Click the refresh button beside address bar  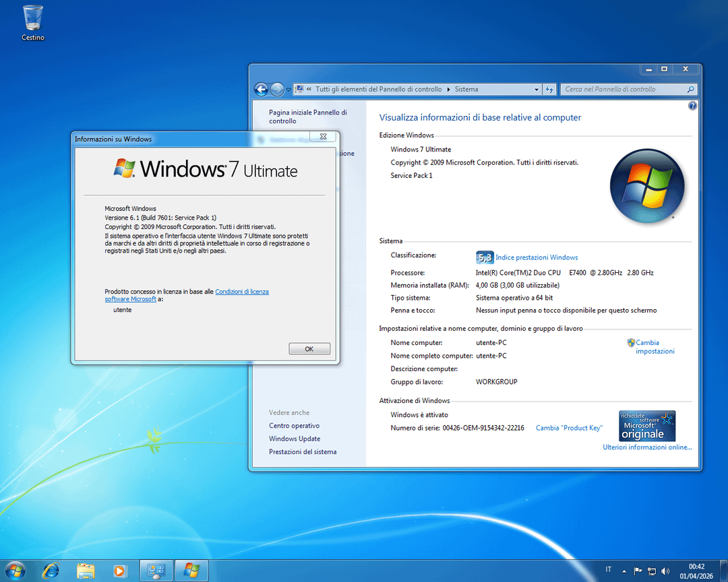pos(549,89)
